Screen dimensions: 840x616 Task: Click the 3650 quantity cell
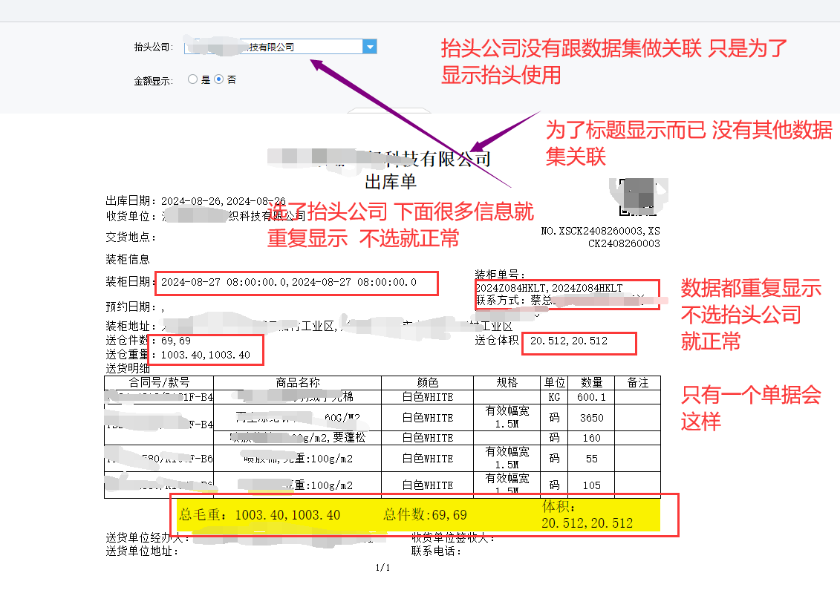coord(591,418)
